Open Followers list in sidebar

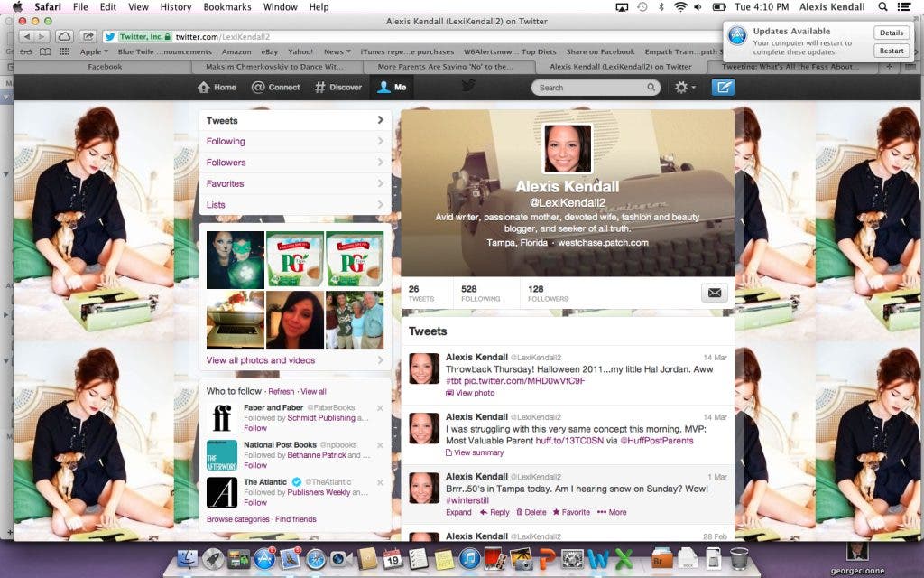[295, 163]
